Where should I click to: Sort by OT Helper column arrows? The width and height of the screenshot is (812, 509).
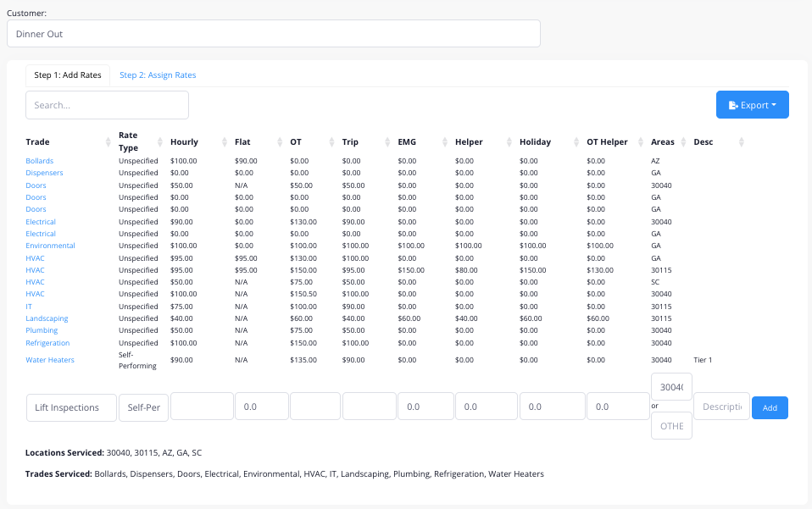pos(641,141)
